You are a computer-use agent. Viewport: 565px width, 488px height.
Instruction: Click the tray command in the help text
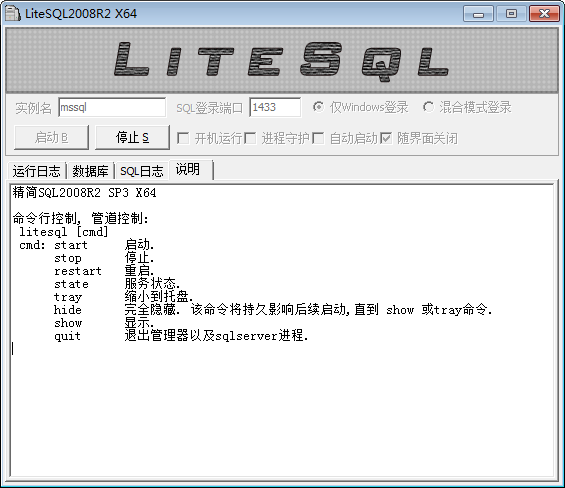[x=68, y=297]
